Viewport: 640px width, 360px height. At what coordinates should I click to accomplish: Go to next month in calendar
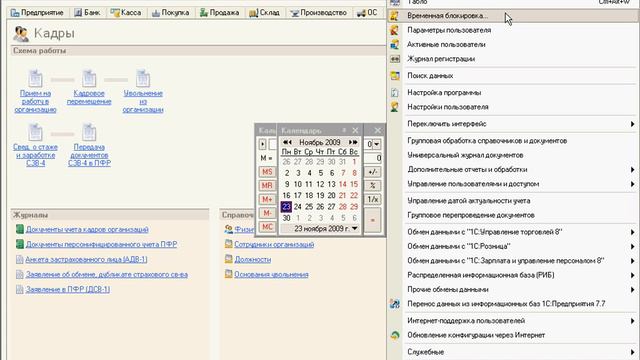click(x=350, y=142)
